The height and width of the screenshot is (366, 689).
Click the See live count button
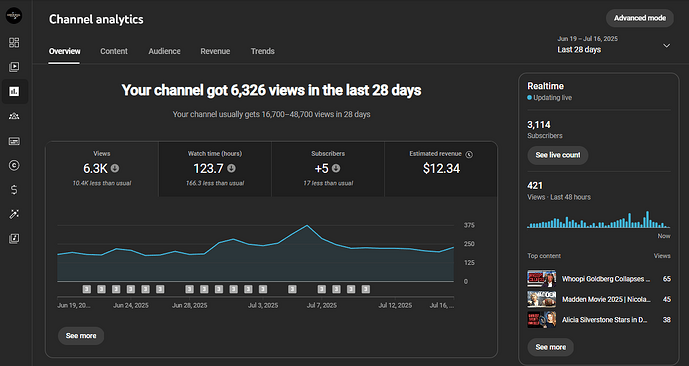558,155
